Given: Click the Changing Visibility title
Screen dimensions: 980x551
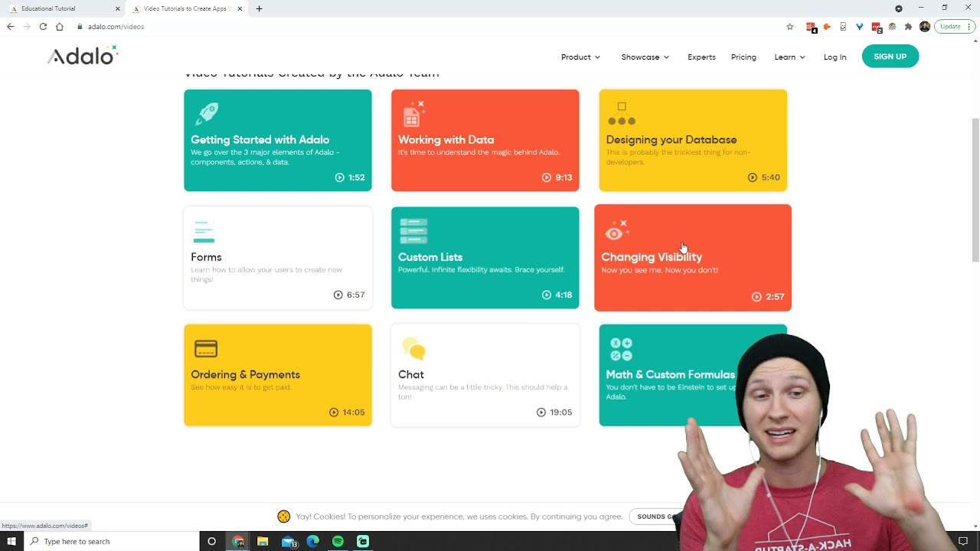Looking at the screenshot, I should 652,257.
